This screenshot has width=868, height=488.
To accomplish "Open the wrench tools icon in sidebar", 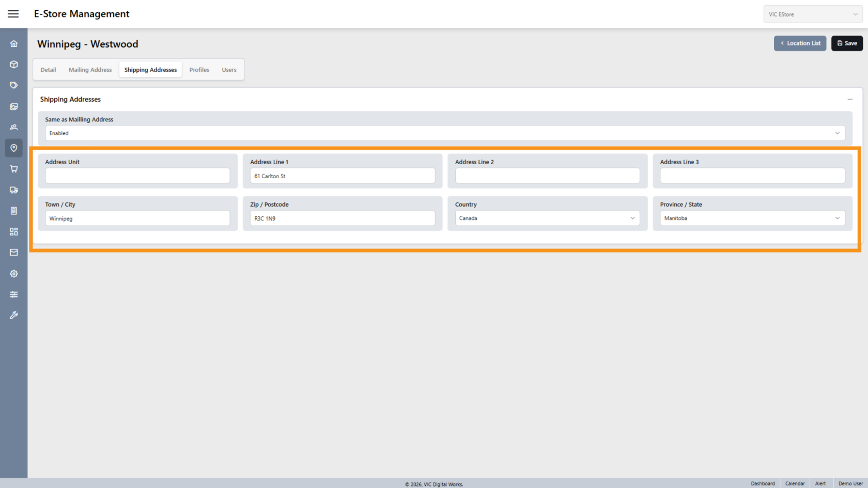I will click(14, 315).
